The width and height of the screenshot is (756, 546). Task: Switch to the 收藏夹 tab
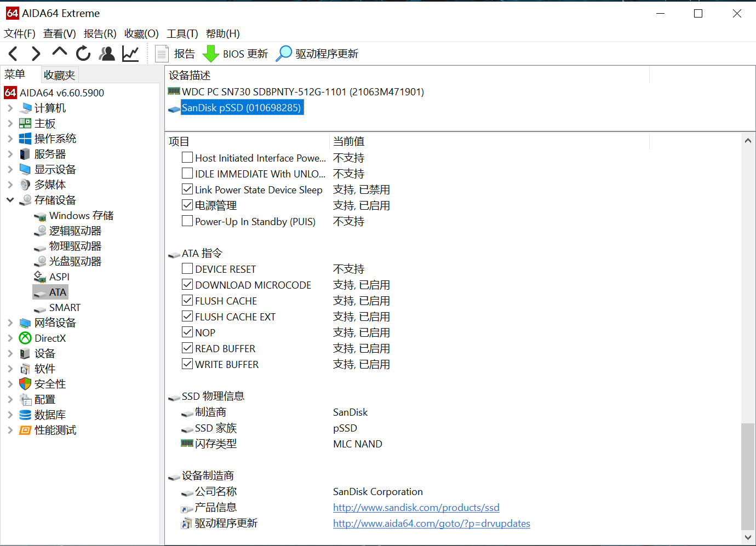tap(59, 74)
